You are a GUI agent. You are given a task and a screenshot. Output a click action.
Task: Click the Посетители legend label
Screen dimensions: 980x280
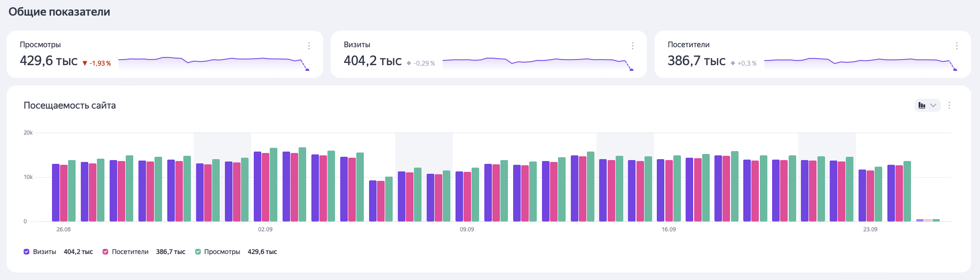point(130,252)
